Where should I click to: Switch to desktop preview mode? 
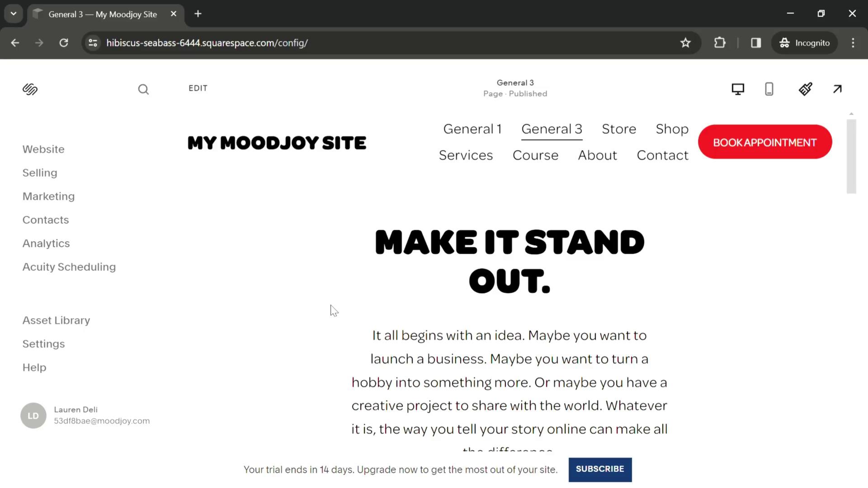(x=737, y=89)
